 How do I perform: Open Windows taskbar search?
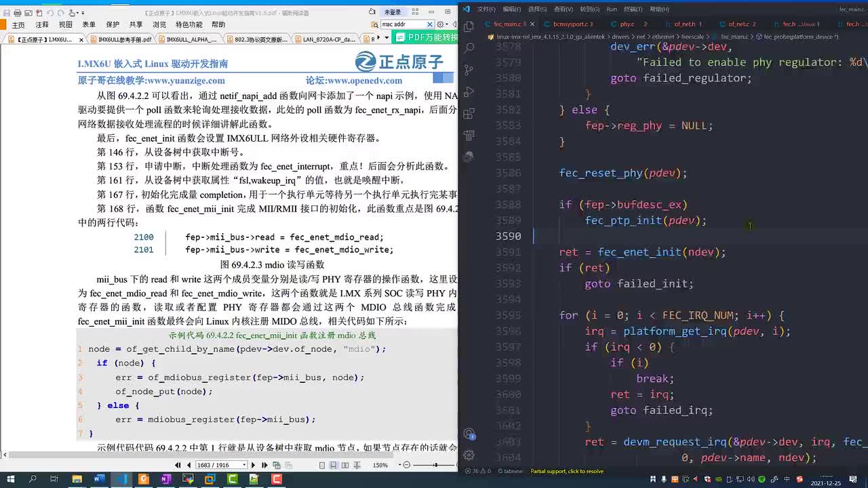(33, 479)
